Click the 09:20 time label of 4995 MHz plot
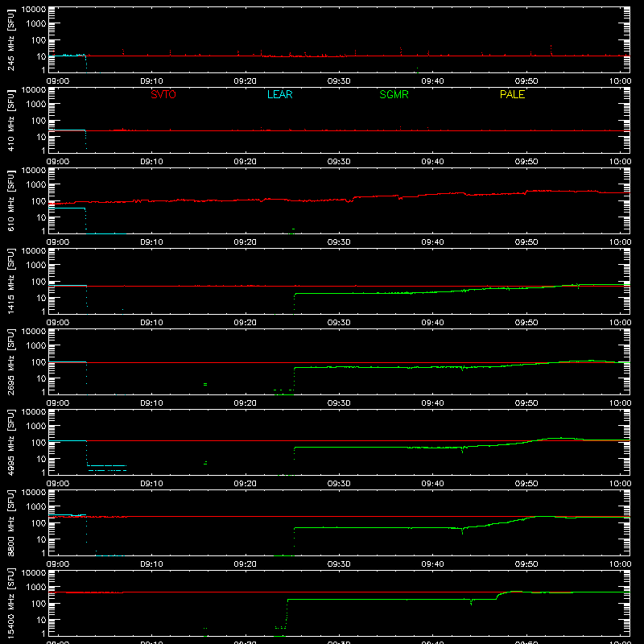The image size is (644, 644). pos(246,484)
